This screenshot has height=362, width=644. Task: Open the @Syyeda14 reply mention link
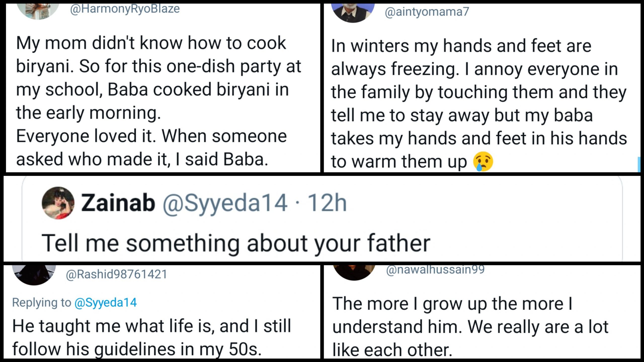coord(106,303)
